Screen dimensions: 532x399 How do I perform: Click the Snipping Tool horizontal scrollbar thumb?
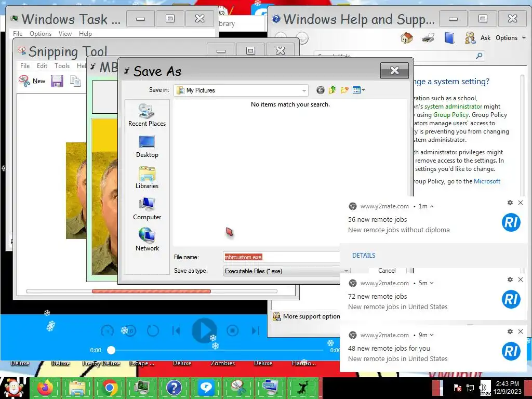click(151, 291)
